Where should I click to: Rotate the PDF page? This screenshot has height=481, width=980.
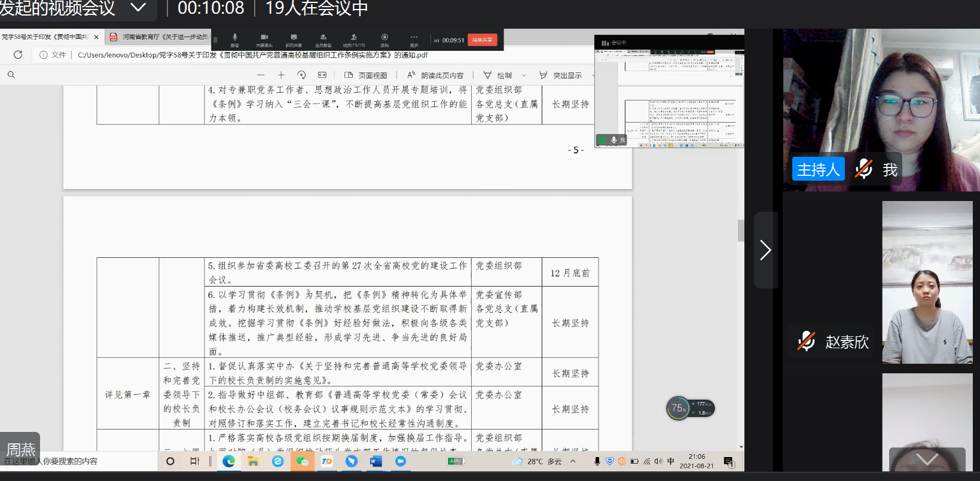coord(301,75)
